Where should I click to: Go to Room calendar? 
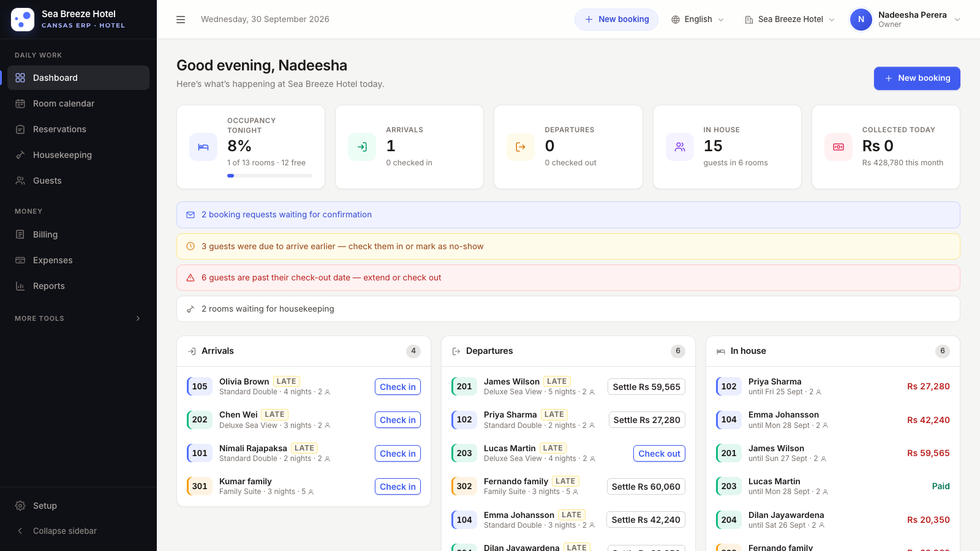click(78, 103)
